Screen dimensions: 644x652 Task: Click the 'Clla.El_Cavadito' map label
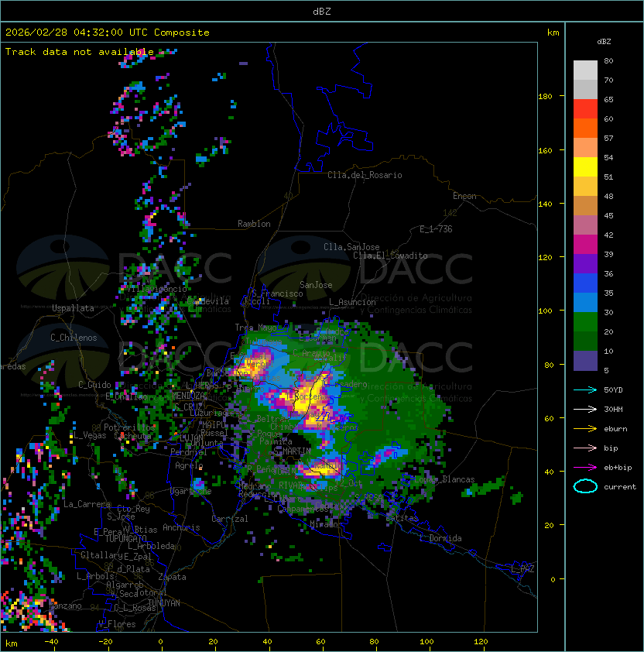coord(390,256)
